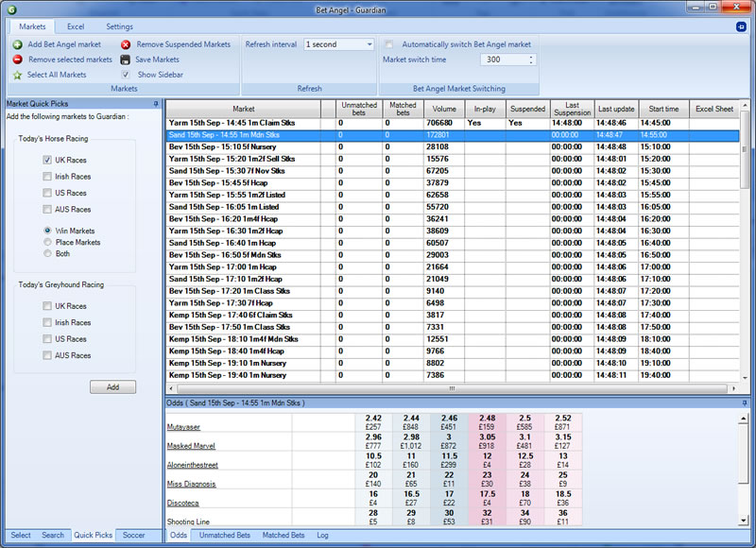
Task: Open the Aloneinthestreet runner link
Action: pos(193,465)
